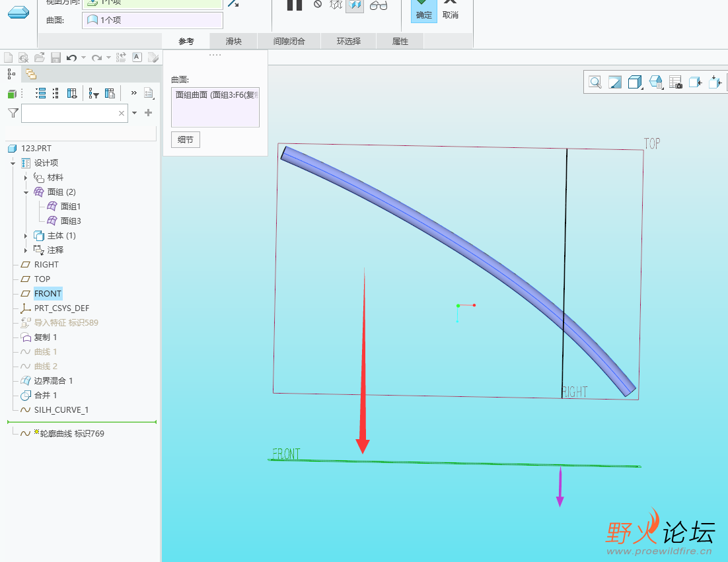Expand the 注释 tree node
This screenshot has height=562, width=728.
click(26, 250)
